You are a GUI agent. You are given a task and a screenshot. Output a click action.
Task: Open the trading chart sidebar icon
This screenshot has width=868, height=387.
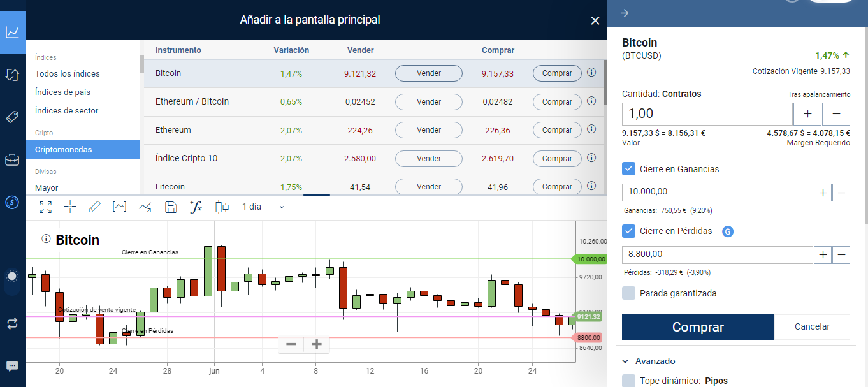click(12, 32)
